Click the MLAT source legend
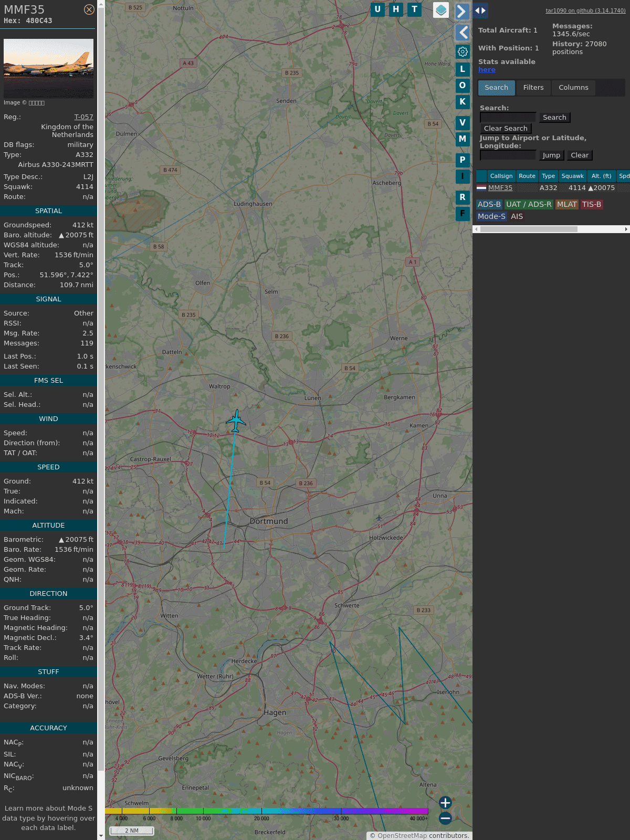 pyautogui.click(x=567, y=205)
